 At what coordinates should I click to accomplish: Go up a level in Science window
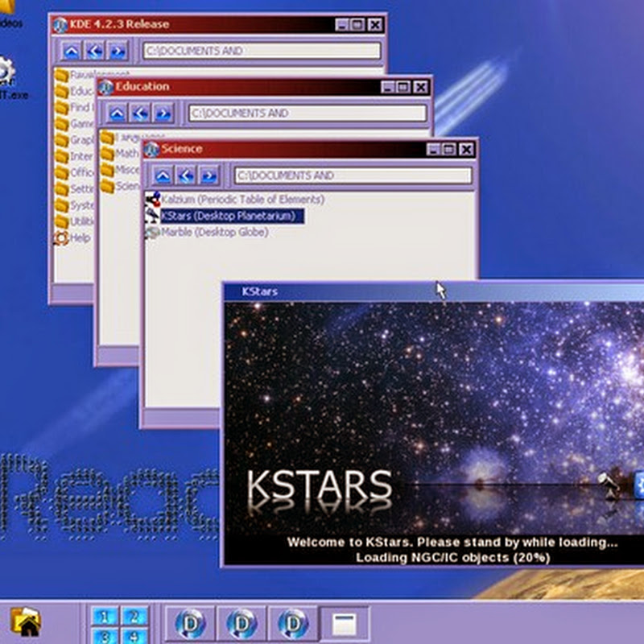[163, 176]
